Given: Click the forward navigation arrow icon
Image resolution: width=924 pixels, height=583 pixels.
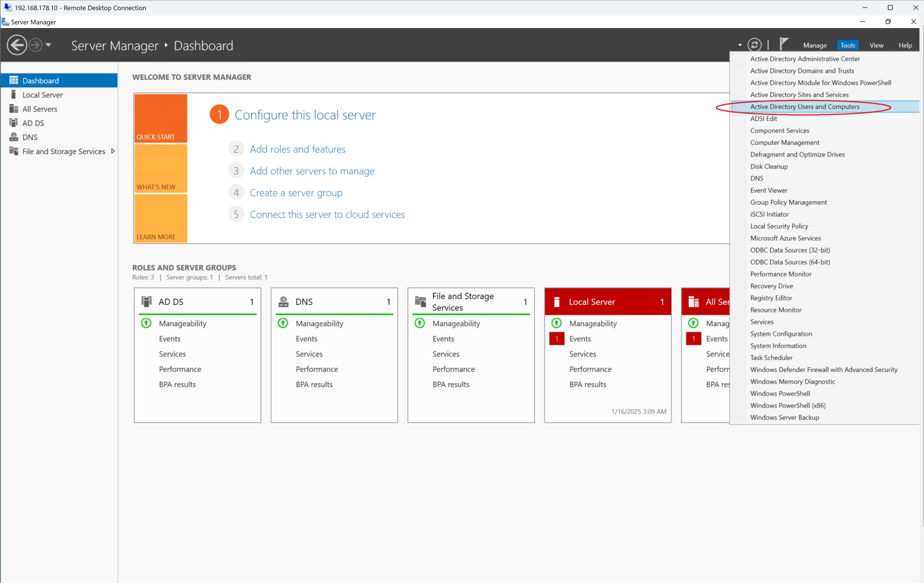Looking at the screenshot, I should tap(36, 45).
